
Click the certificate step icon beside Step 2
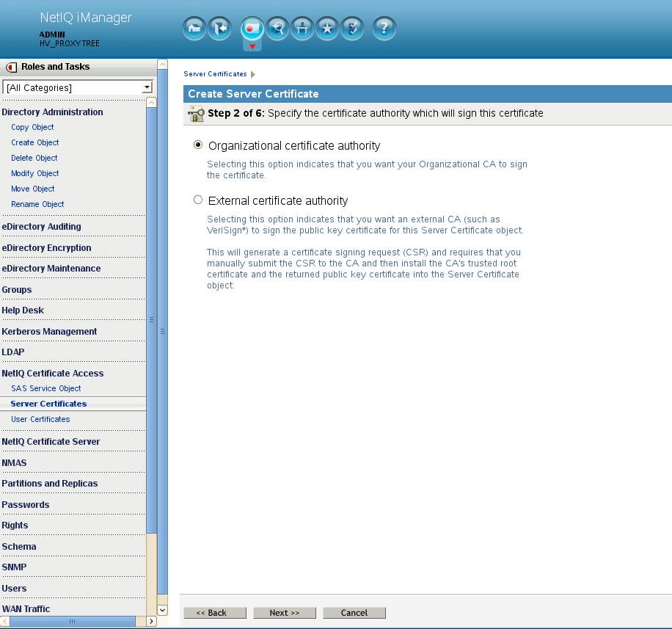196,114
